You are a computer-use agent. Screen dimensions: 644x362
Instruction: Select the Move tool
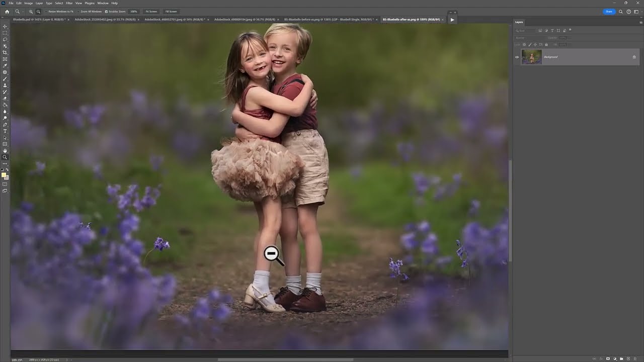[x=5, y=26]
